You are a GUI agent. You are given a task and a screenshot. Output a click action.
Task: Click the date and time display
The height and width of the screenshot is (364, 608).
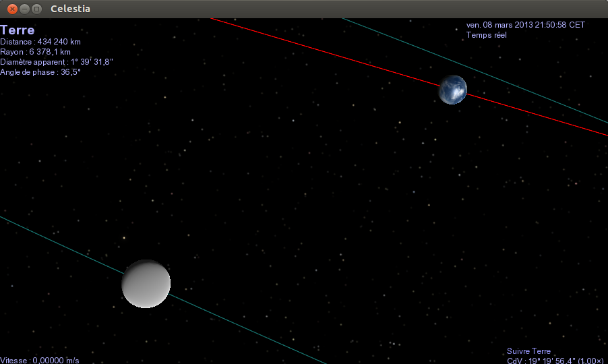click(525, 25)
